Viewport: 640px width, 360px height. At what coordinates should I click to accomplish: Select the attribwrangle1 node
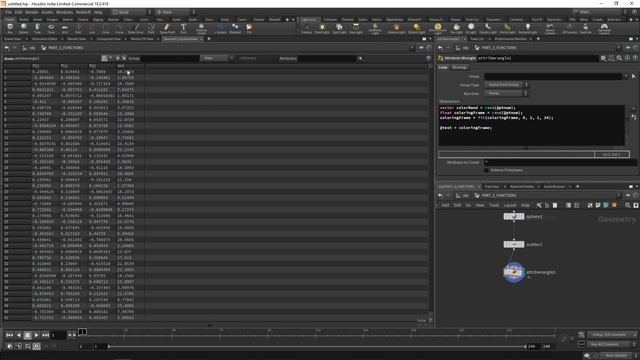click(x=514, y=272)
